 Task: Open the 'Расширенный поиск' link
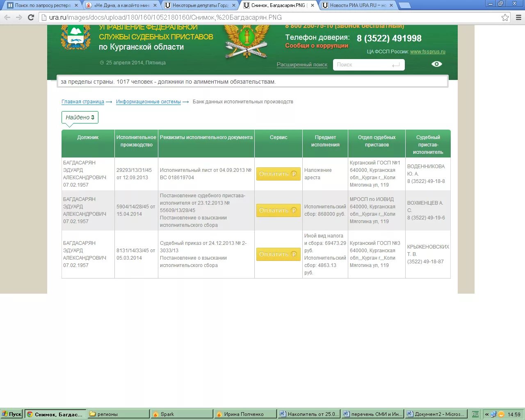pos(302,65)
